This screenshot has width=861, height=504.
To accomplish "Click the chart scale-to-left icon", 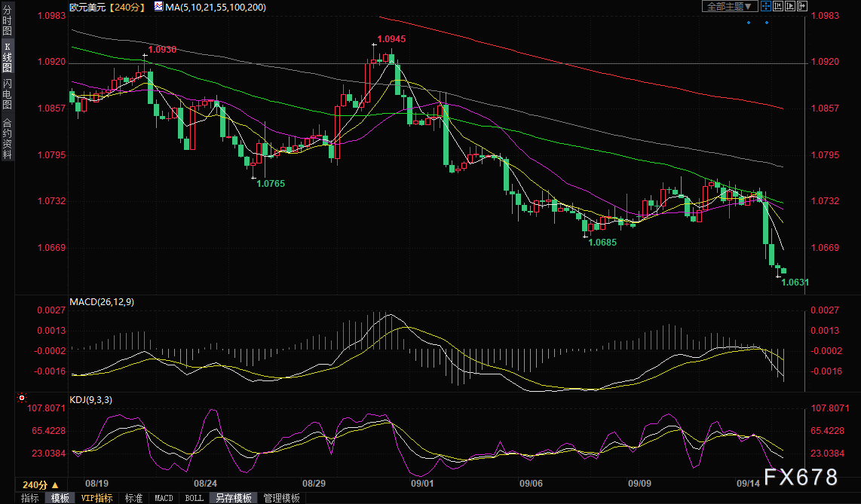I will coord(777,7).
